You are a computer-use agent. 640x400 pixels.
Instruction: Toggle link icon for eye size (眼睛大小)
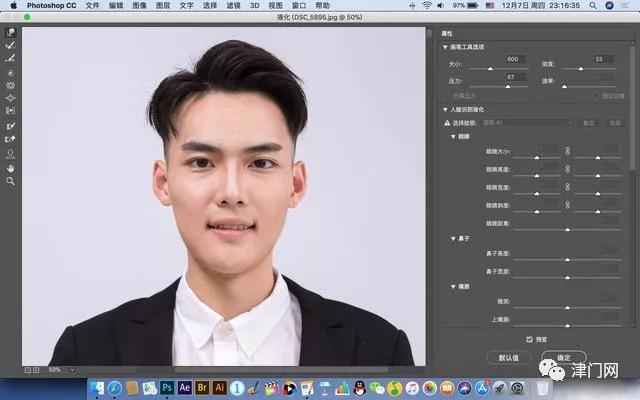click(x=567, y=151)
